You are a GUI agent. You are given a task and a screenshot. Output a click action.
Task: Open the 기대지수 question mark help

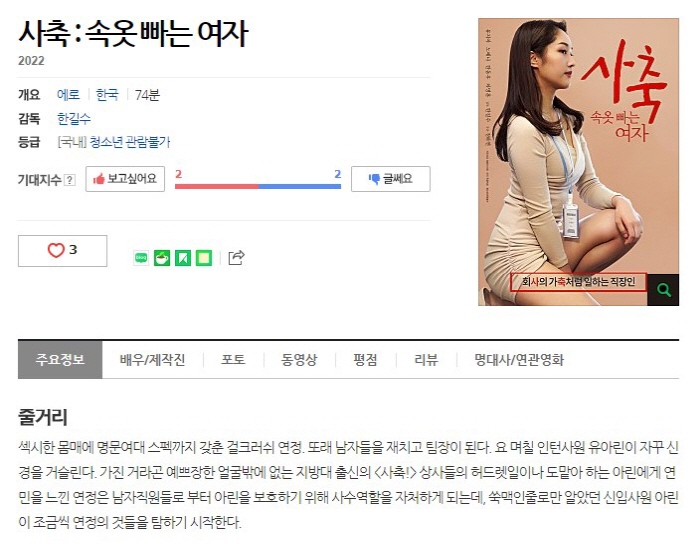pyautogui.click(x=69, y=180)
